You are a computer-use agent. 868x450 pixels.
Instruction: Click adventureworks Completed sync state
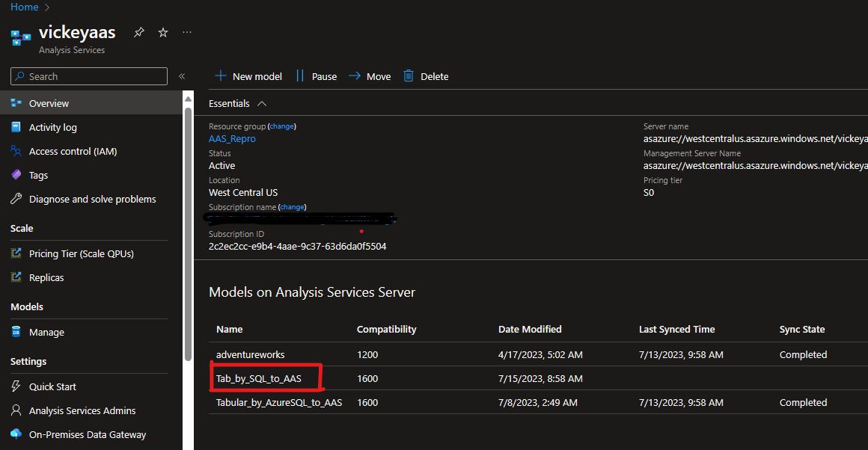click(803, 354)
